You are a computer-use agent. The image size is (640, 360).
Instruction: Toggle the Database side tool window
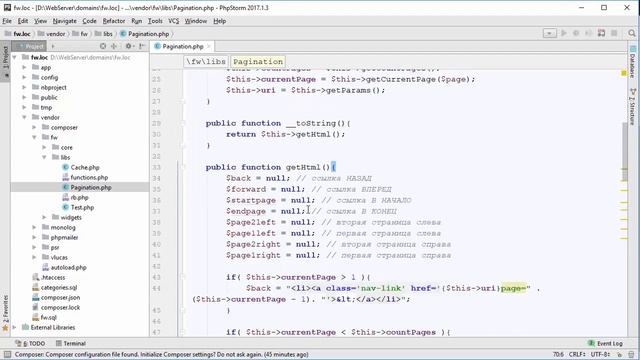(633, 62)
